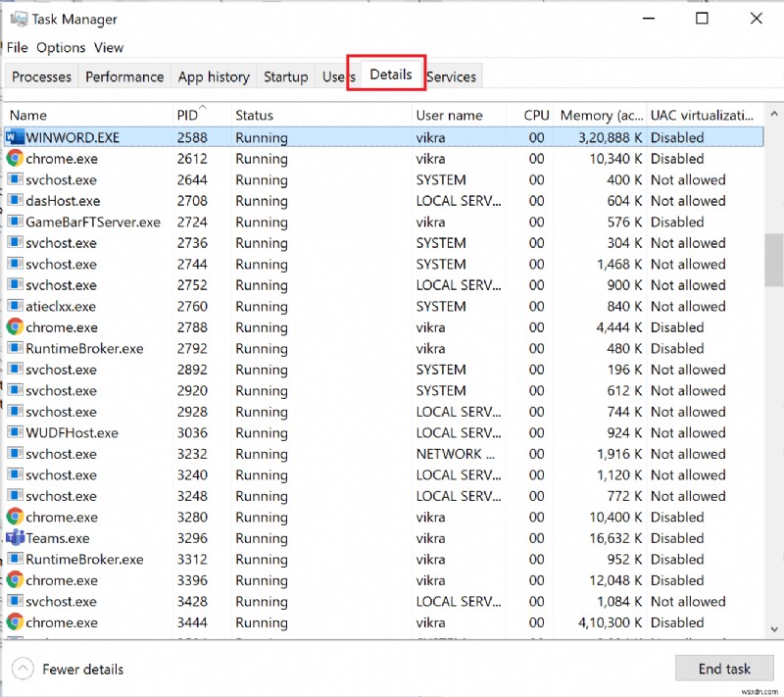The width and height of the screenshot is (784, 697).
Task: Sort processes by PID column header
Action: [x=202, y=115]
